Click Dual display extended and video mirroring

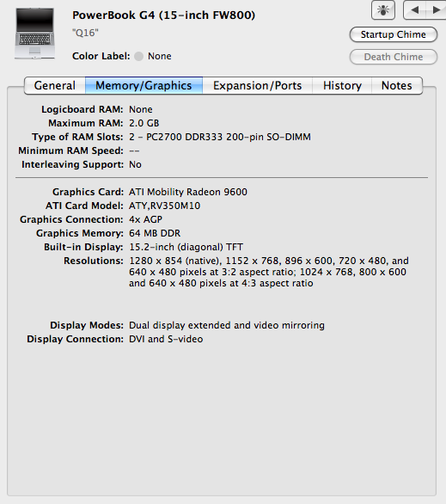pos(227,325)
